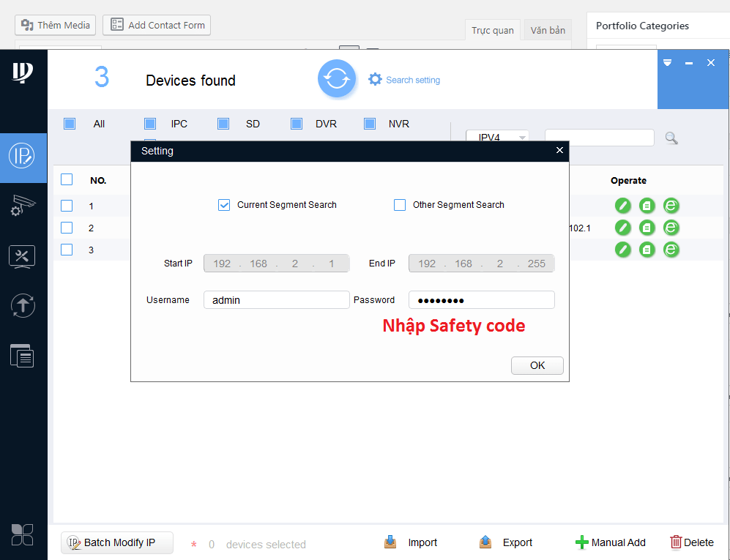
Task: Click the Username input field
Action: click(276, 300)
